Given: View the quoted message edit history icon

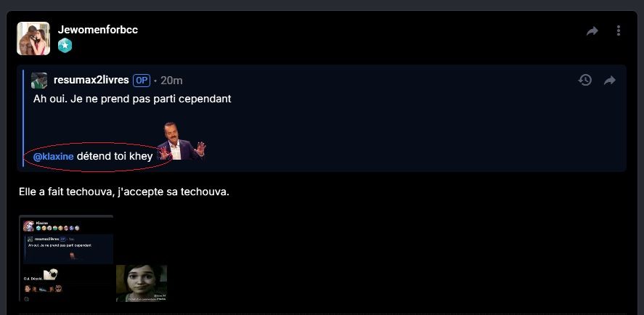Looking at the screenshot, I should (x=585, y=80).
